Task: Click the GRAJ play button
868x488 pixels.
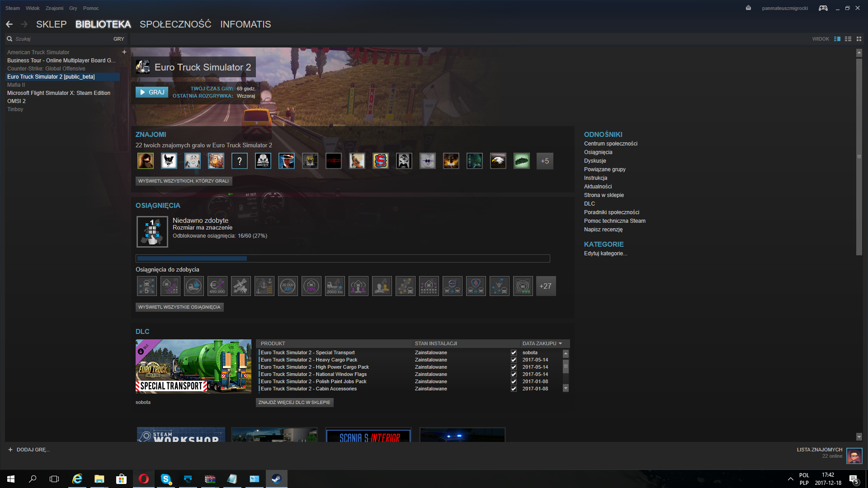Action: coord(152,92)
